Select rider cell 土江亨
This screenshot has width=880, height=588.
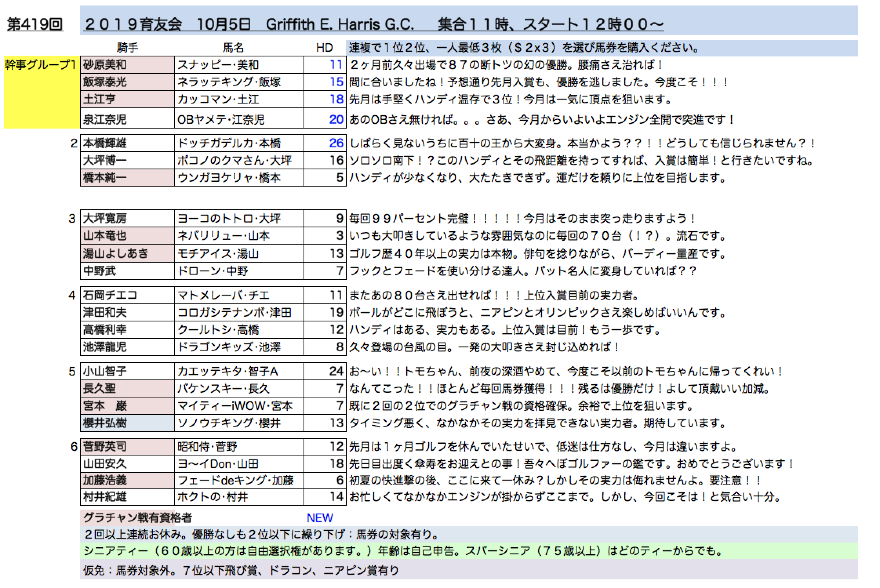click(127, 99)
